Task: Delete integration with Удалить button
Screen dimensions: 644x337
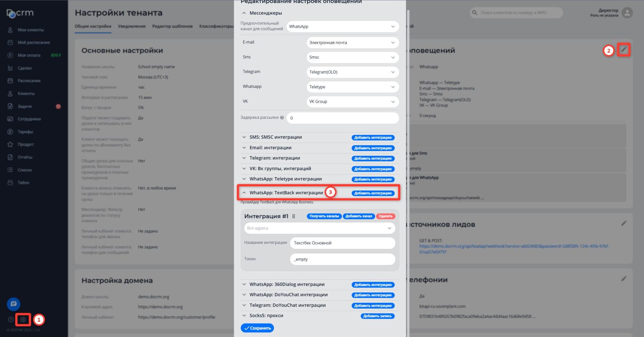Action: pos(385,216)
